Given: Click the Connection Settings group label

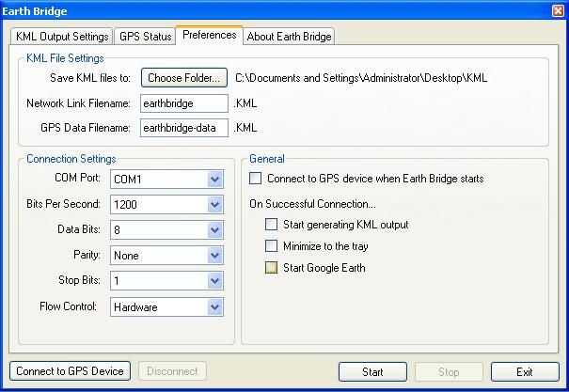Looking at the screenshot, I should pyautogui.click(x=71, y=159).
